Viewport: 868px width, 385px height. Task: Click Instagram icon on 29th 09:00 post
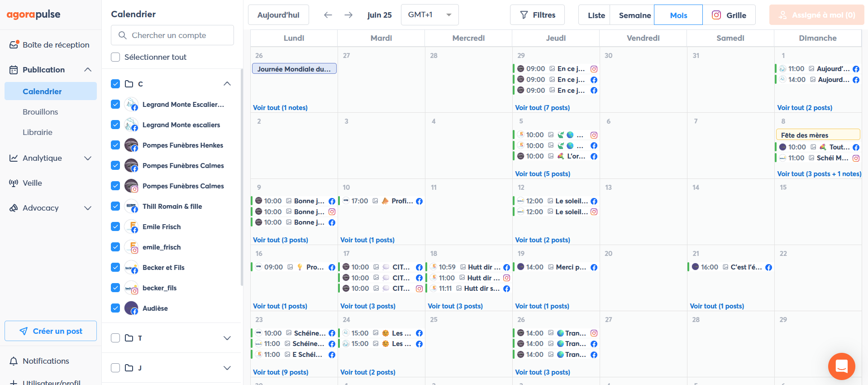(594, 69)
